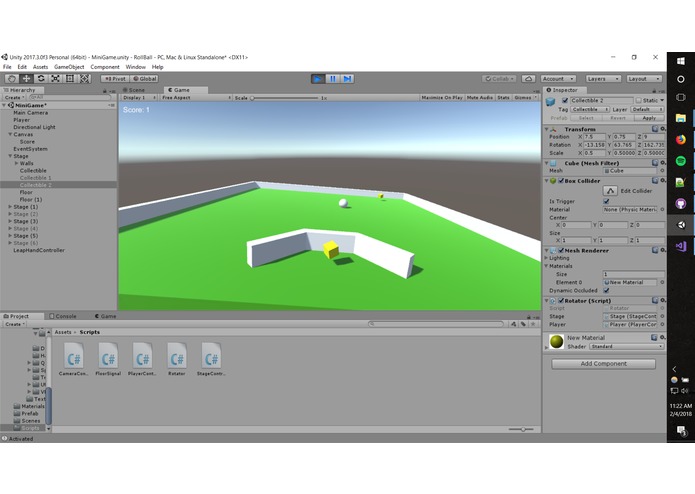Expand the Lighting section in Mesh Renderer

[547, 258]
